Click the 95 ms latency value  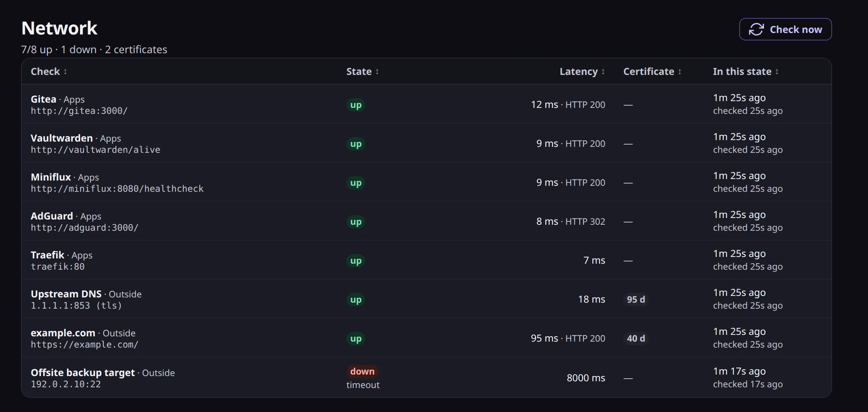tap(544, 338)
